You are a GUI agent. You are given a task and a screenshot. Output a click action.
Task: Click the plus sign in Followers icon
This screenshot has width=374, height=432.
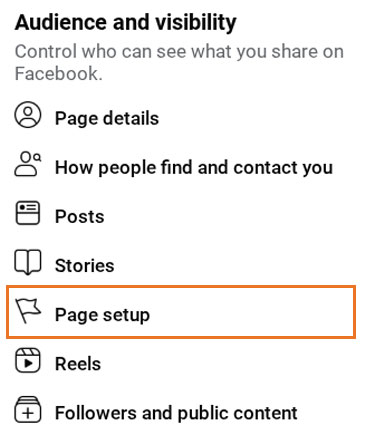(28, 414)
